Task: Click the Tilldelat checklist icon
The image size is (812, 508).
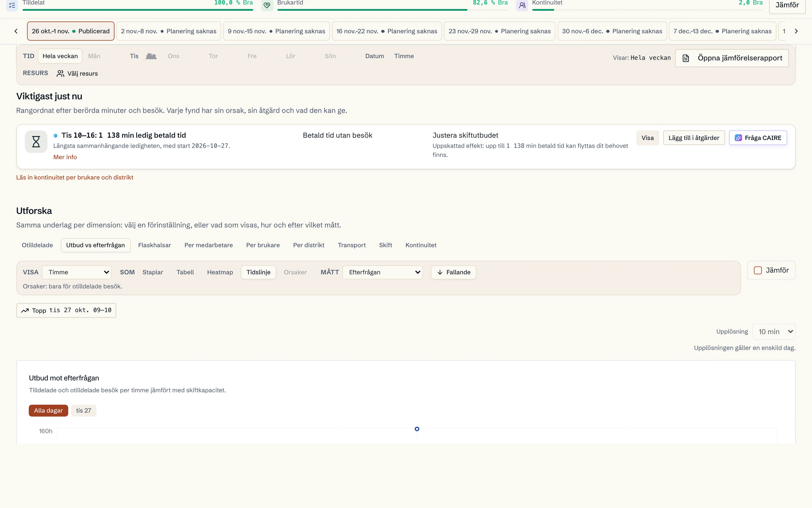Action: (12, 5)
